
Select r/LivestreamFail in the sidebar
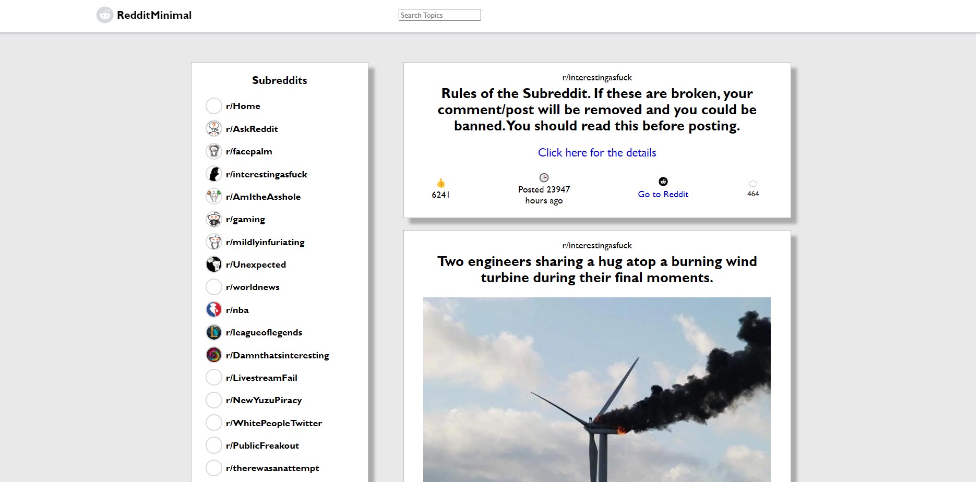(261, 378)
